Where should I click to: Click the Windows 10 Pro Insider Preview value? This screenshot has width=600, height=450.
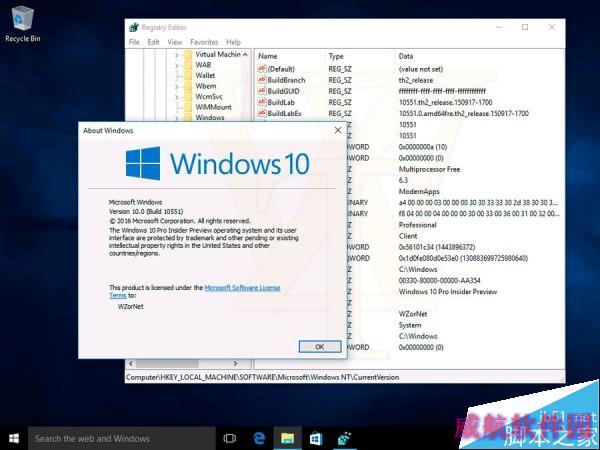(448, 292)
